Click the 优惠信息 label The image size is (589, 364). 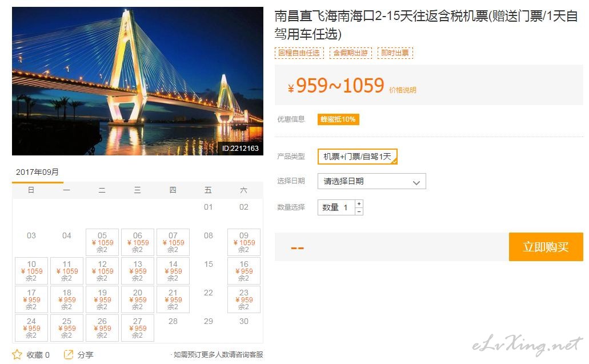click(291, 119)
